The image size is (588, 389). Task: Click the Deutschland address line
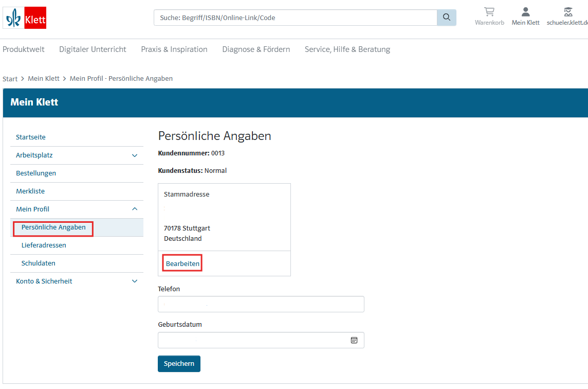[x=182, y=238]
